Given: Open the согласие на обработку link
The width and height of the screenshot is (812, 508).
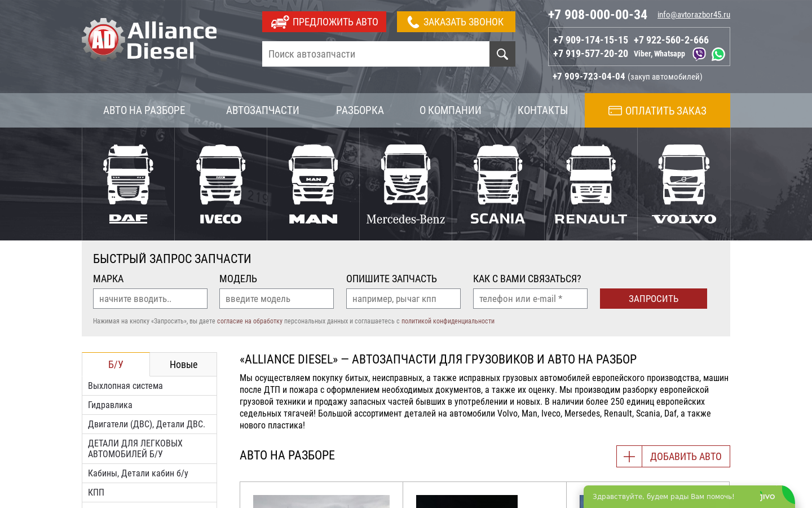Looking at the screenshot, I should tap(250, 321).
